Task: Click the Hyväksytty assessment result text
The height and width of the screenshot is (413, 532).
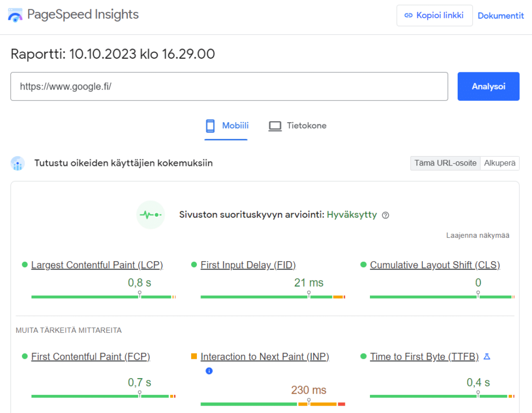Action: tap(352, 215)
